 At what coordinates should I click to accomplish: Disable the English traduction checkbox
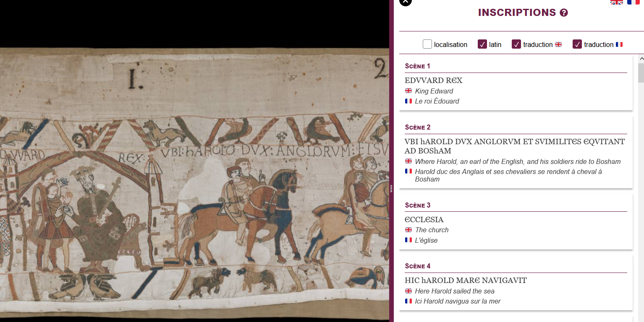(x=516, y=44)
